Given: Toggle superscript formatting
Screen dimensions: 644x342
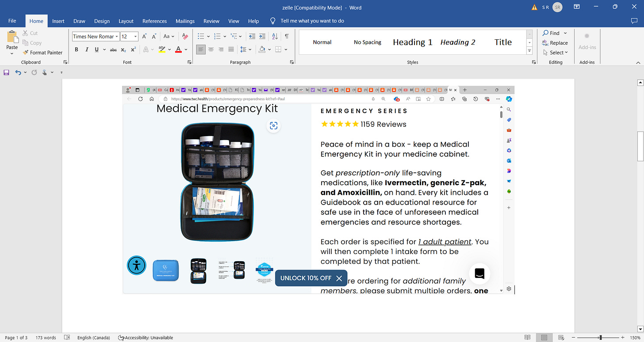Looking at the screenshot, I should (133, 49).
